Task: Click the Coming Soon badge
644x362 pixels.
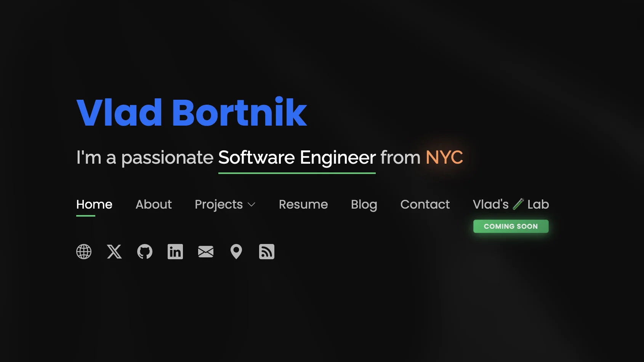Action: (511, 226)
